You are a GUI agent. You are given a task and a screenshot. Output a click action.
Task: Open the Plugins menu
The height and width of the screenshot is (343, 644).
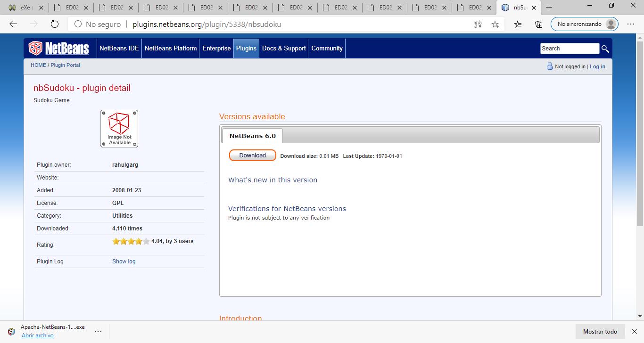(x=246, y=48)
